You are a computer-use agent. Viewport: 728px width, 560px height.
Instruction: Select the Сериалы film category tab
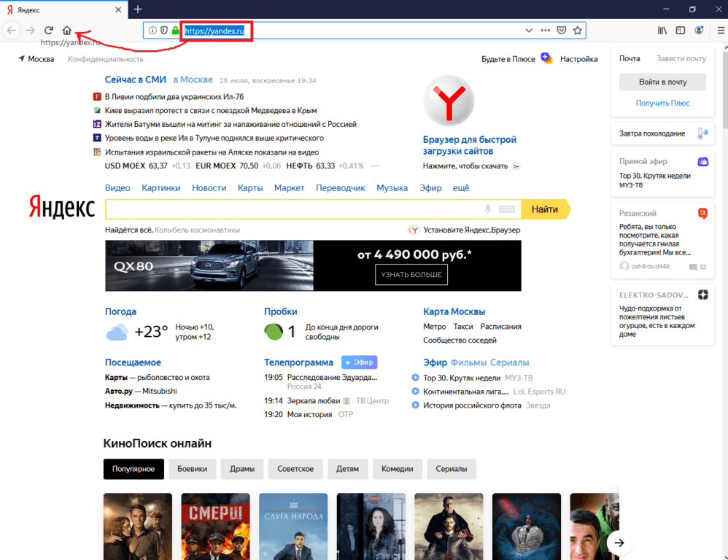[x=452, y=469]
